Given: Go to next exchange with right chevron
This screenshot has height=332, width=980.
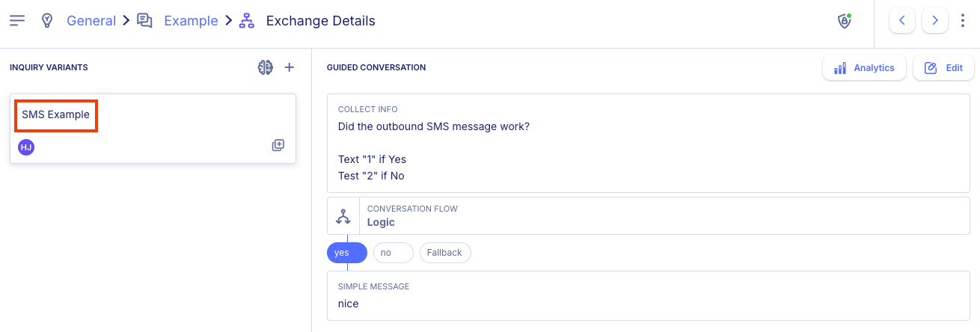Looking at the screenshot, I should [935, 21].
